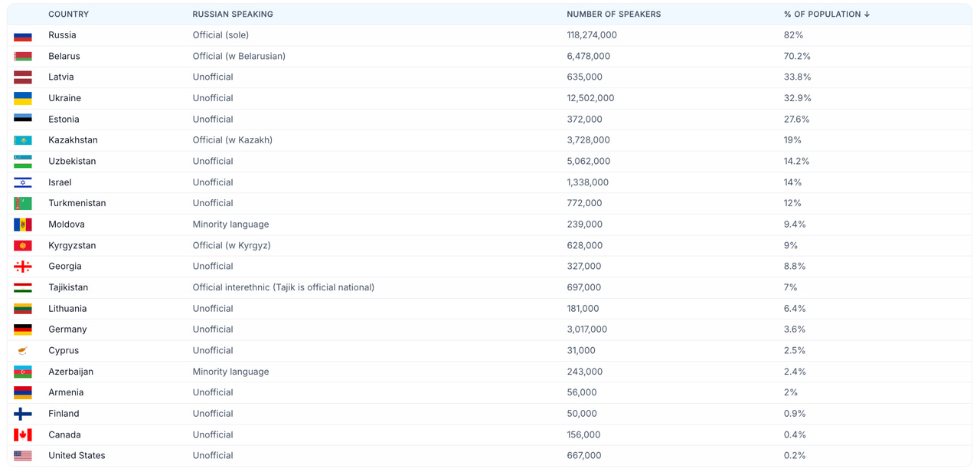980x472 pixels.
Task: Click the 9.4% population value
Action: 795,225
